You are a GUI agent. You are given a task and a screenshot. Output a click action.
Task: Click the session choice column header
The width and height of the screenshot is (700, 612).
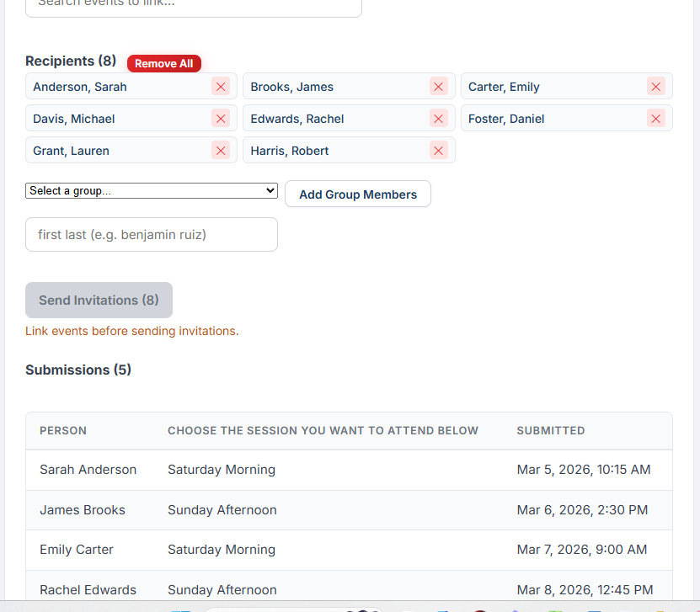(323, 431)
